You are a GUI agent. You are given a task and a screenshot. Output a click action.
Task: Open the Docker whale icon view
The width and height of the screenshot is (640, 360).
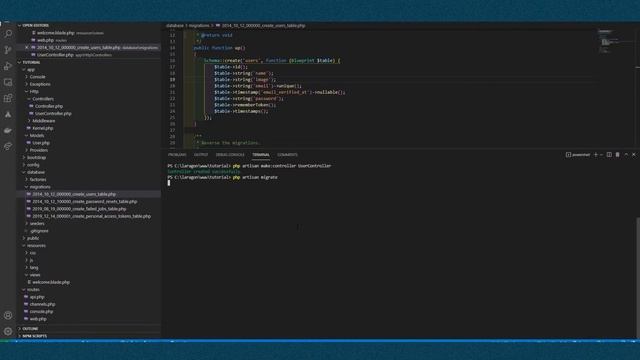click(8, 130)
